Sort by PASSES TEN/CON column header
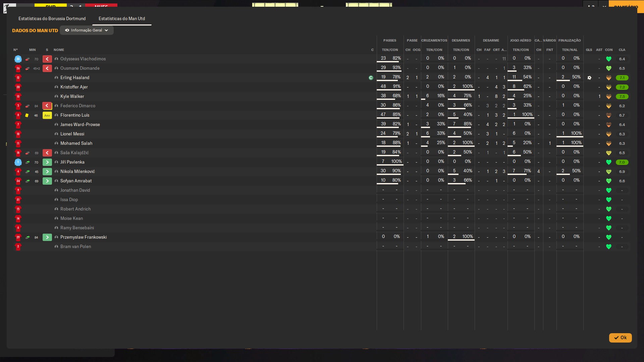The height and width of the screenshot is (362, 644). [x=390, y=50]
